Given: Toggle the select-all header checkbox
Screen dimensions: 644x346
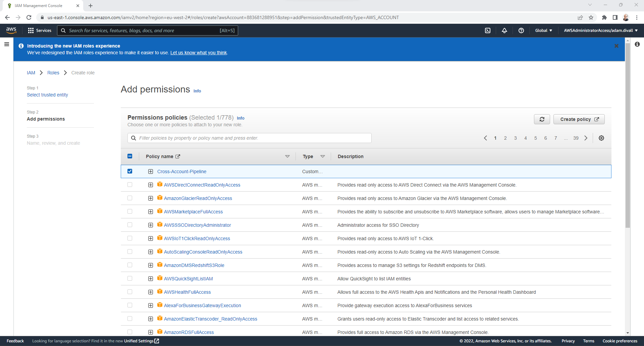Looking at the screenshot, I should pyautogui.click(x=130, y=156).
